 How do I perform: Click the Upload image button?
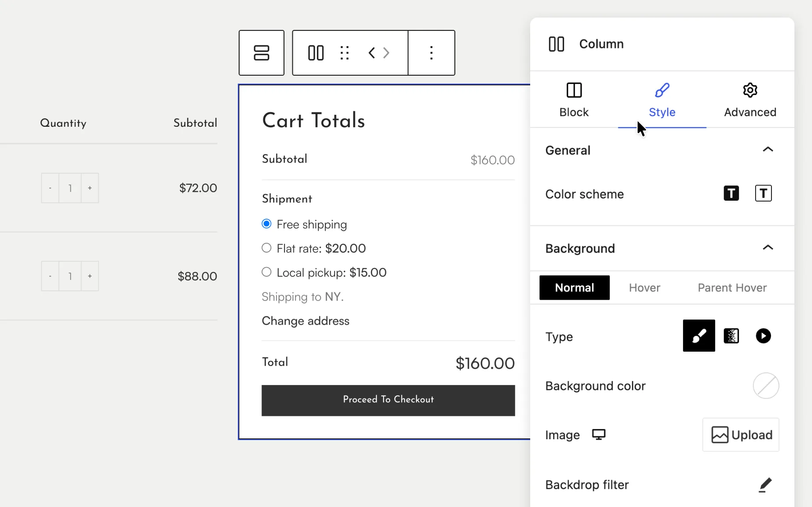coord(741,435)
